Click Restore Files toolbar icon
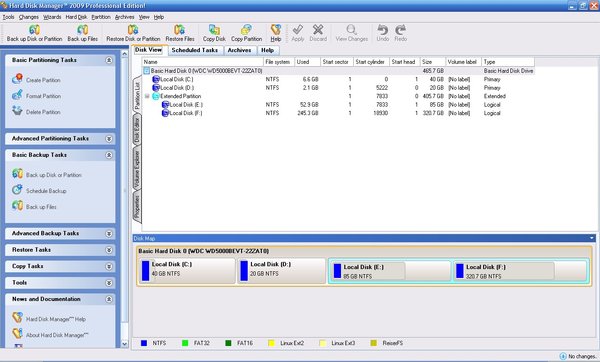Viewport: 600px width, 362px height. pyautogui.click(x=179, y=30)
